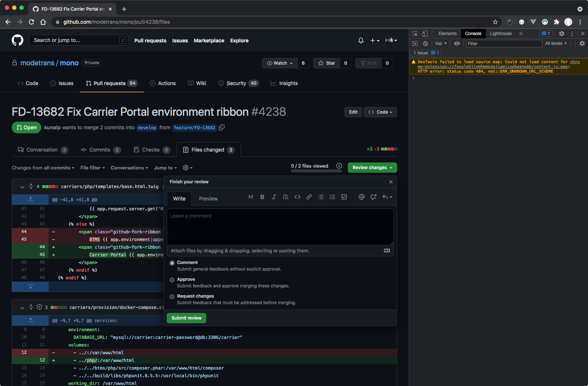
Task: Insert a numbered list in the comment
Action: click(x=333, y=197)
